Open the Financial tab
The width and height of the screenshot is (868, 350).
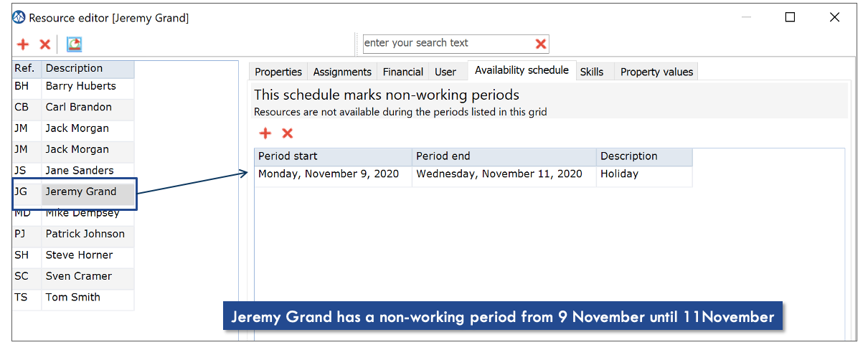click(x=403, y=72)
